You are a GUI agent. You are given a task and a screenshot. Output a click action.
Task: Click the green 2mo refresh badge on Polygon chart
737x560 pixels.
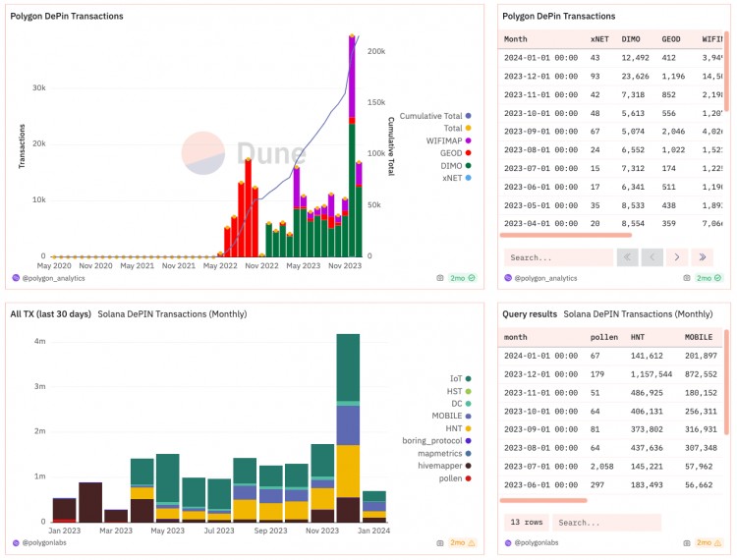coord(463,278)
